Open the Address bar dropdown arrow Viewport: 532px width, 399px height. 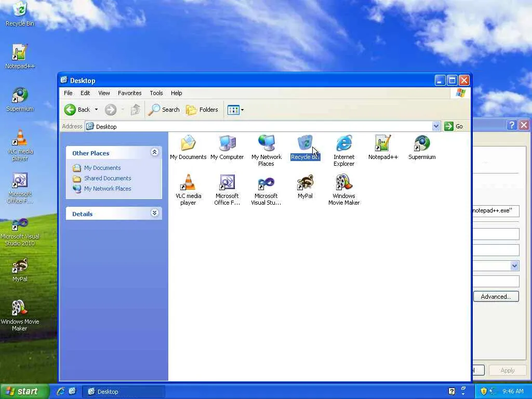(x=436, y=126)
